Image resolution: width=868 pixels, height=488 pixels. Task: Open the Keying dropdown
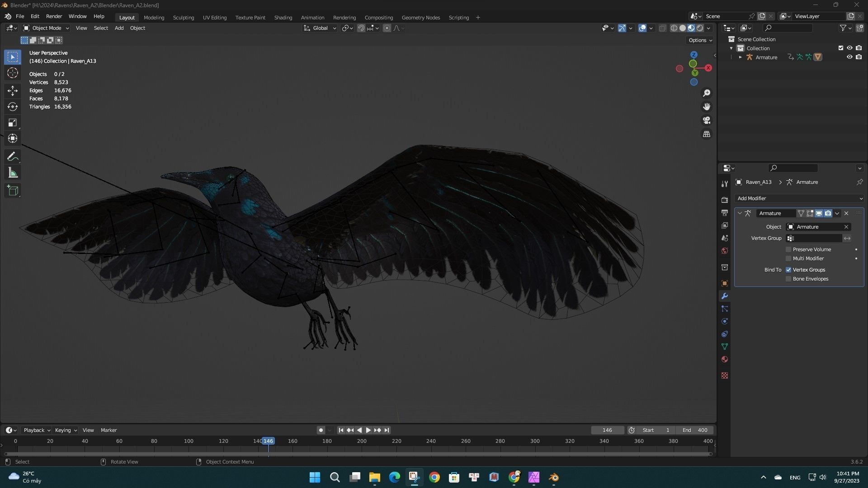66,430
